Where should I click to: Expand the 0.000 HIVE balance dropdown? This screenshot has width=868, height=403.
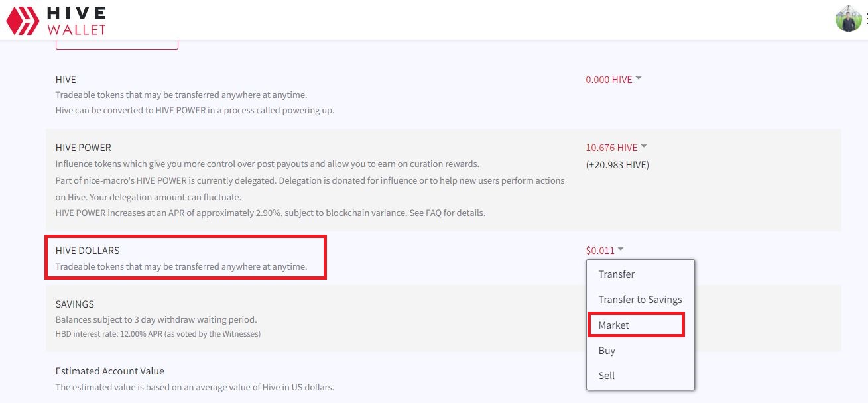(613, 79)
